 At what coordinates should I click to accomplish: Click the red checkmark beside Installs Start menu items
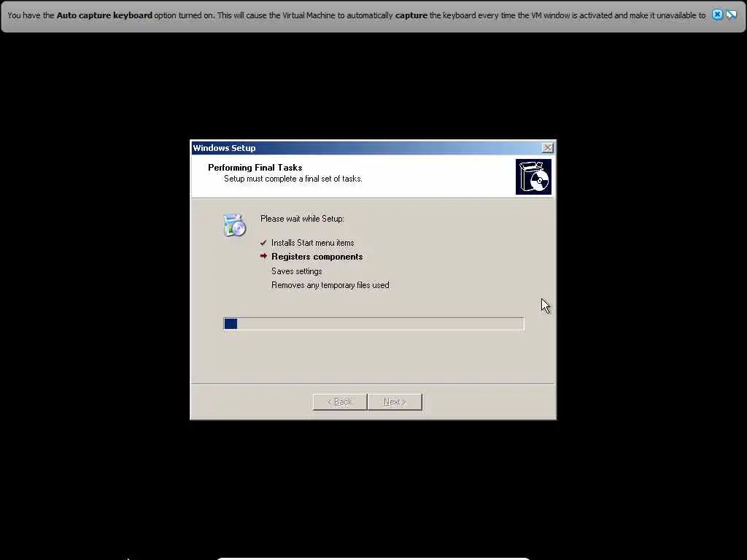(263, 242)
